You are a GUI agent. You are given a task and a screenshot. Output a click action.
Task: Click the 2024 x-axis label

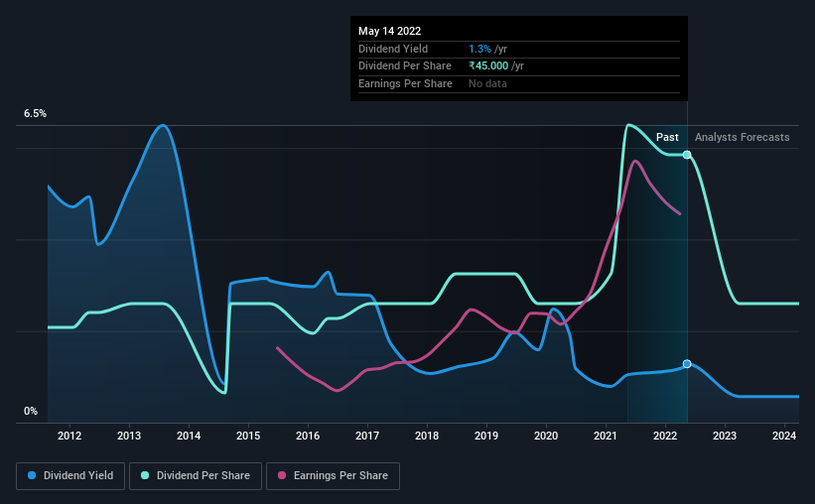coord(784,436)
